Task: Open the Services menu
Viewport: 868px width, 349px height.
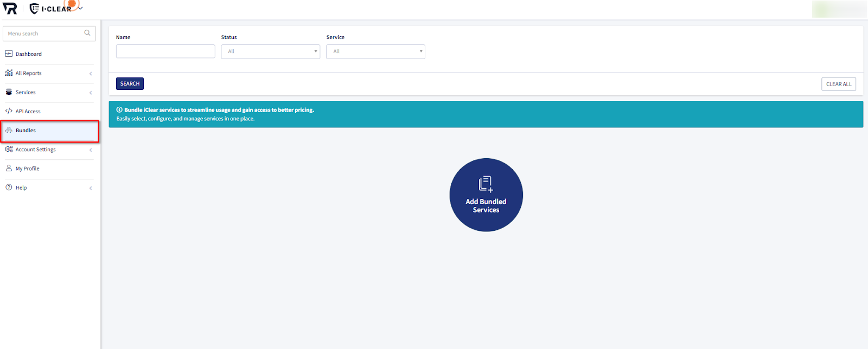Action: 49,93
